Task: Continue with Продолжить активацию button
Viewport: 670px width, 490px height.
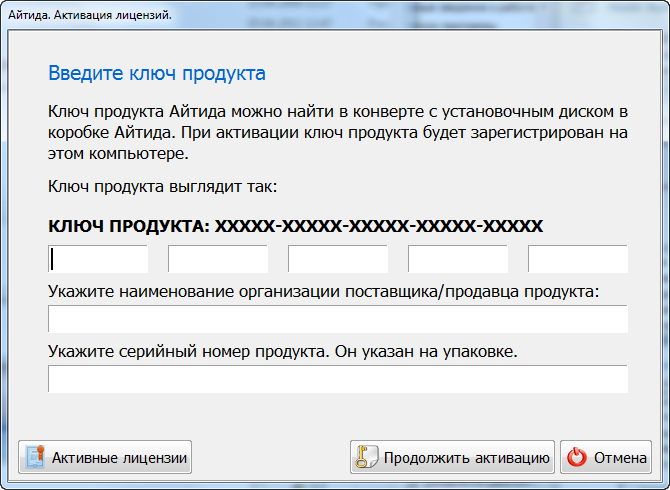Action: [x=452, y=457]
